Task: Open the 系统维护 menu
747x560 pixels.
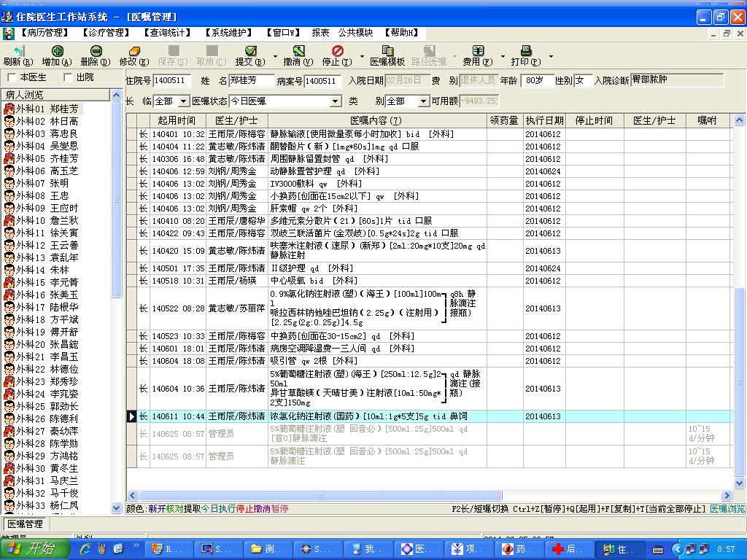Action: point(228,33)
